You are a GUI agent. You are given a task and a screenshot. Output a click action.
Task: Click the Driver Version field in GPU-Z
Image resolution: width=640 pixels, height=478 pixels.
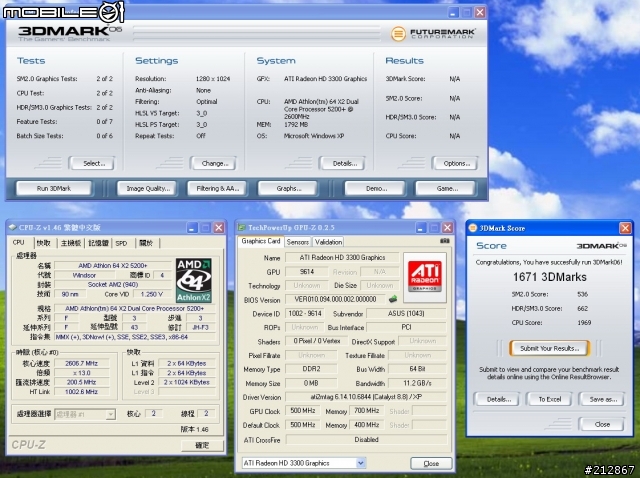click(366, 397)
